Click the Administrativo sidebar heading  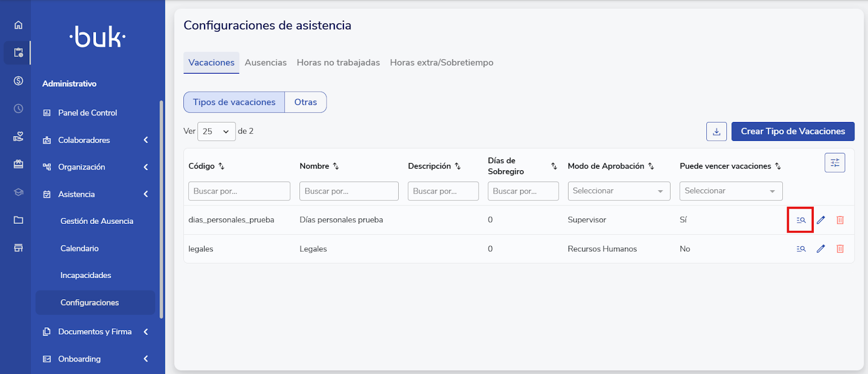click(x=69, y=83)
